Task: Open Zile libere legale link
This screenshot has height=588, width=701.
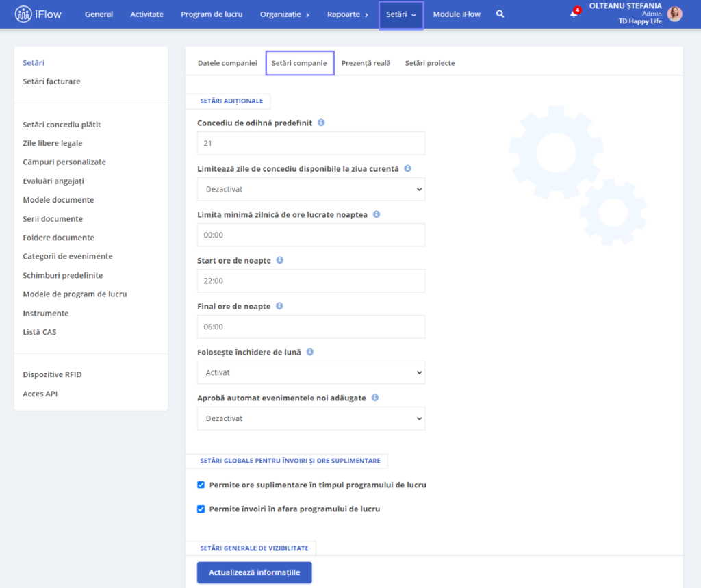Action: (x=53, y=143)
